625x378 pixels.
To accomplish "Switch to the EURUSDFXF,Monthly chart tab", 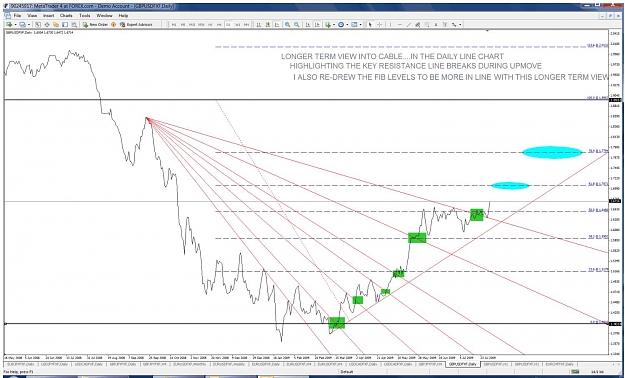I will coord(189,364).
